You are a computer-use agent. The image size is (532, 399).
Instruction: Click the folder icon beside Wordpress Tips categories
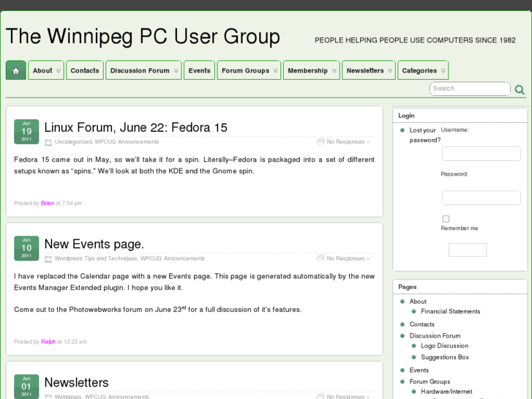pos(48,259)
